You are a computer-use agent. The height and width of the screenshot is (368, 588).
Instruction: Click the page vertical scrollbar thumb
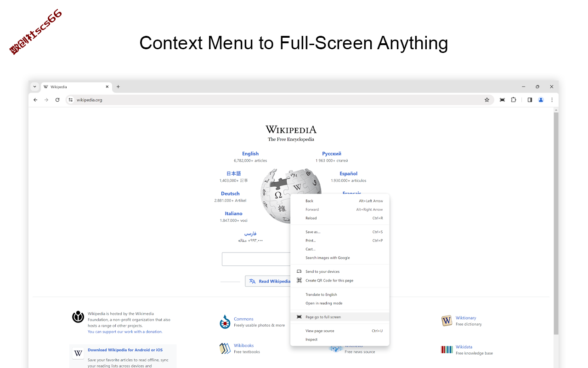[x=556, y=223]
